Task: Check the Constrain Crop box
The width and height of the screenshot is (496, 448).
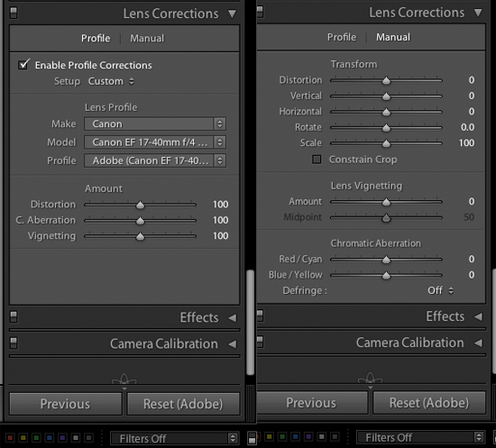Action: click(317, 160)
